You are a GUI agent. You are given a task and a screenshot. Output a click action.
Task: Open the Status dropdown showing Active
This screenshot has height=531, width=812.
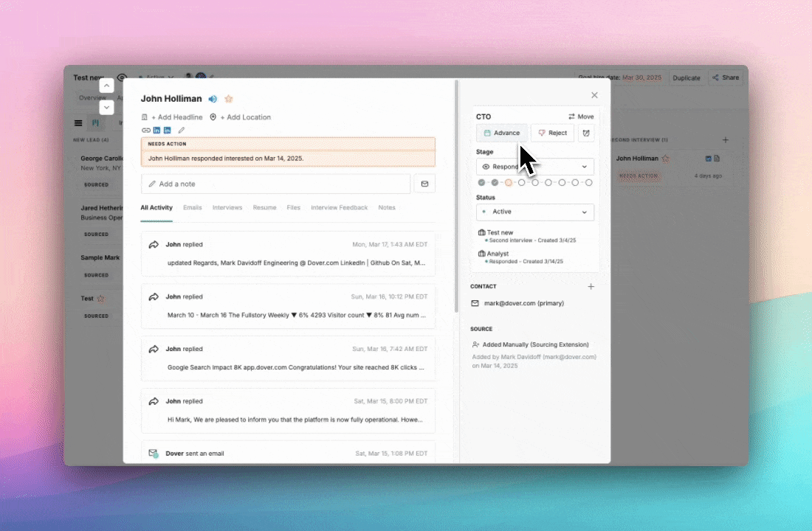click(534, 212)
